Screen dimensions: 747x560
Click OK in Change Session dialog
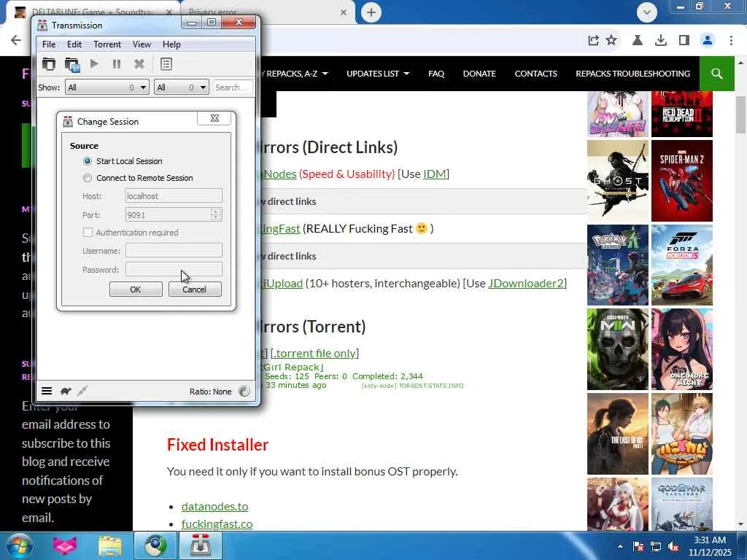coord(136,289)
